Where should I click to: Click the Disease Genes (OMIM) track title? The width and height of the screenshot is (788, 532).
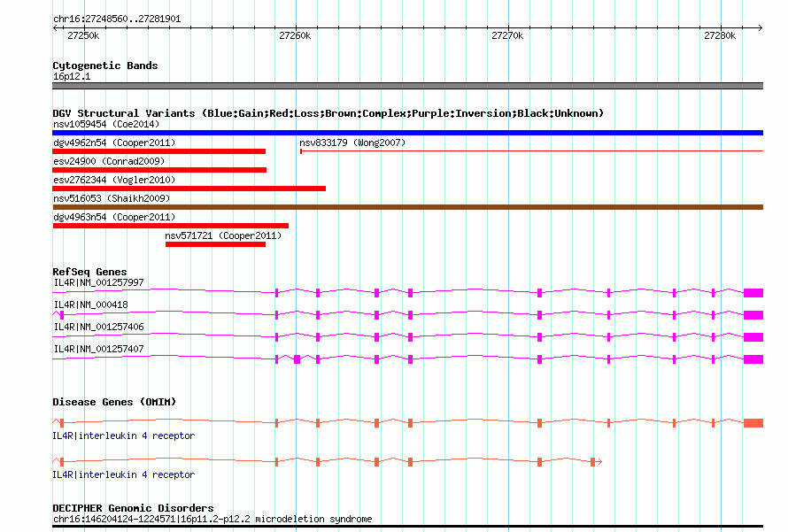[x=114, y=402]
